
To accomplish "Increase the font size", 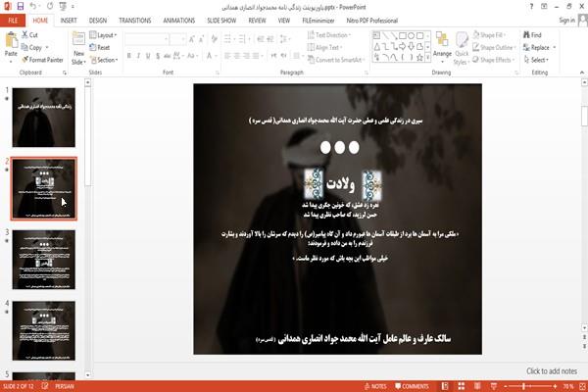I will [192, 38].
